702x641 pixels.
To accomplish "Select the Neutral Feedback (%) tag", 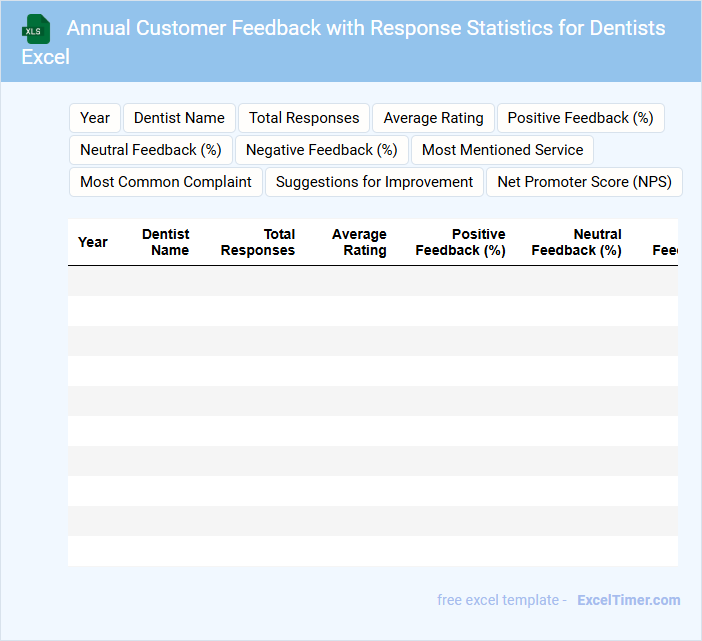I will pyautogui.click(x=151, y=150).
